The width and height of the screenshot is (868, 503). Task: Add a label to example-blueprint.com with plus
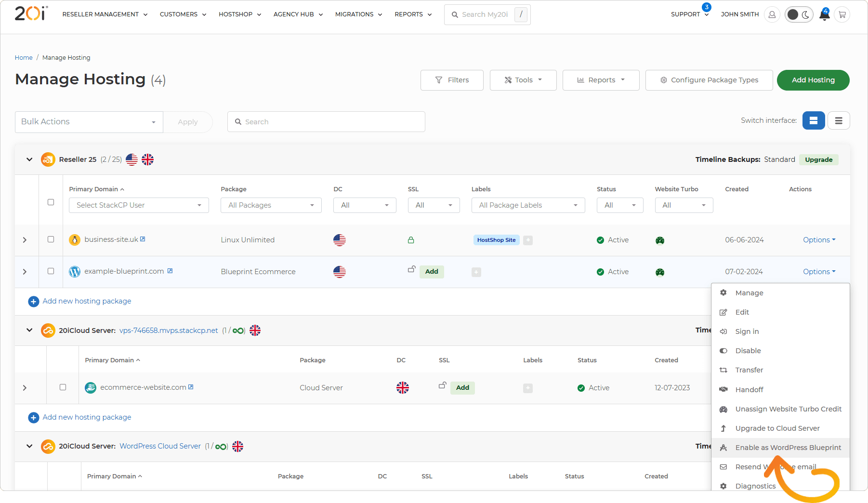coord(476,272)
